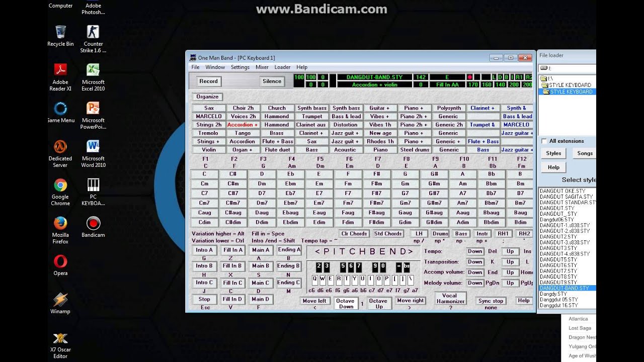Click the Game Menu desktop icon

60,112
